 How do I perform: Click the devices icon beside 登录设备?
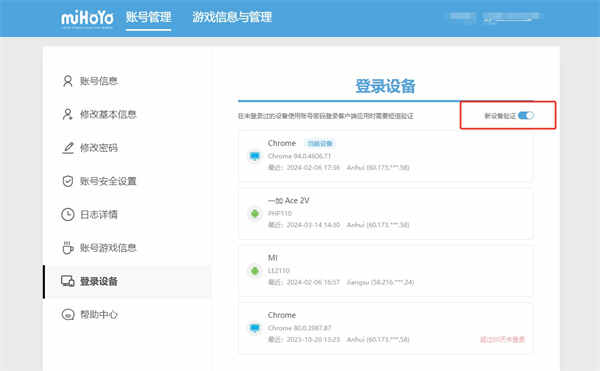coord(68,281)
